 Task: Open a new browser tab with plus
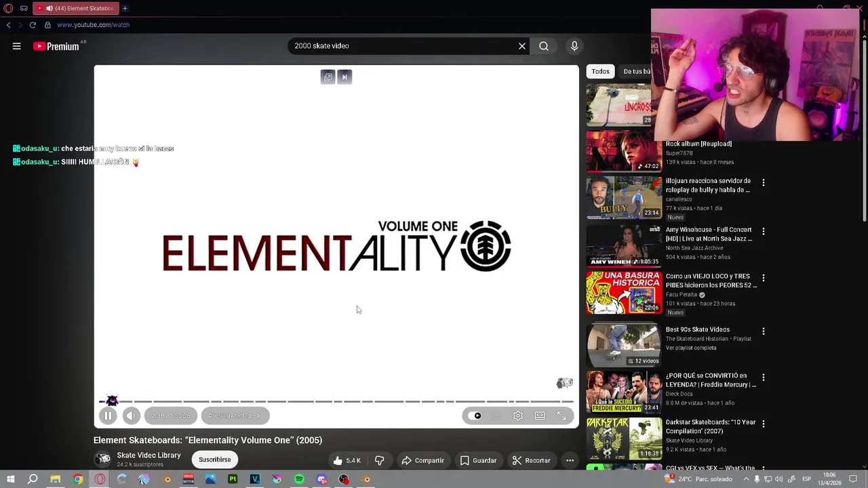[x=125, y=8]
